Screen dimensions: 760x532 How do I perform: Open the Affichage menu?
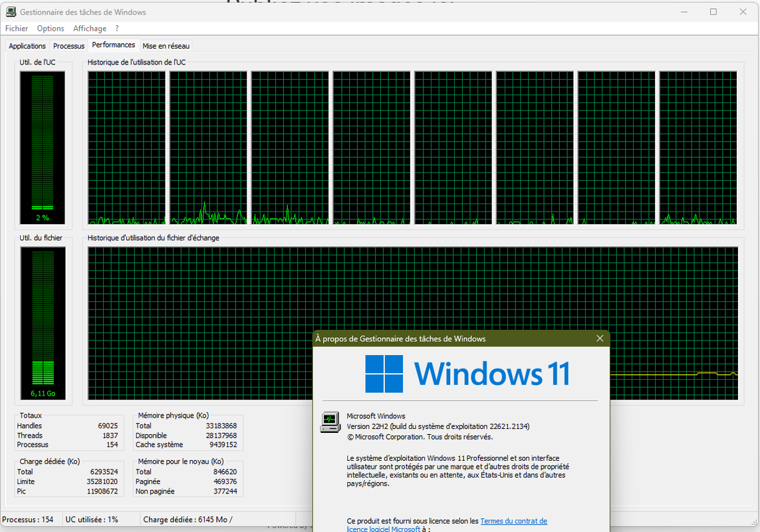(x=90, y=29)
